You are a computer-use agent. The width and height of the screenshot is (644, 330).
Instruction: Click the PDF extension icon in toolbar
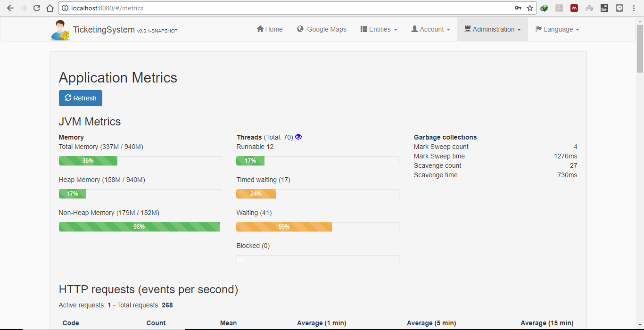559,8
